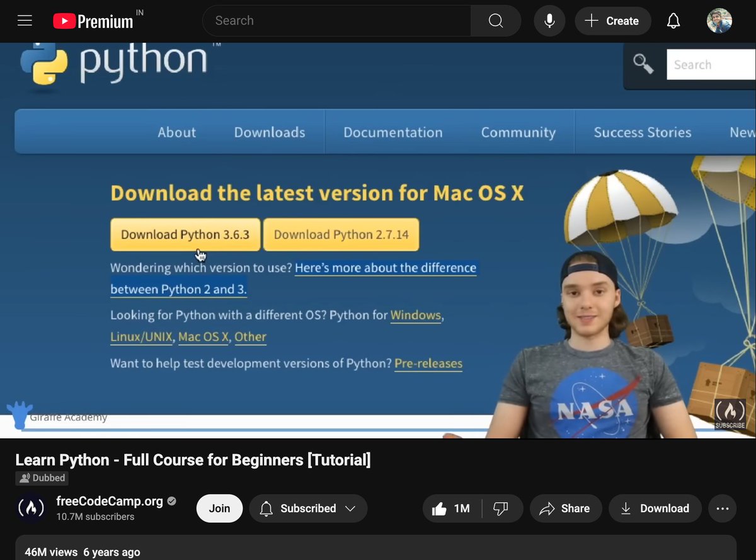Viewport: 756px width, 560px height.
Task: Go to YouTube Premium home logo
Action: coord(93,21)
